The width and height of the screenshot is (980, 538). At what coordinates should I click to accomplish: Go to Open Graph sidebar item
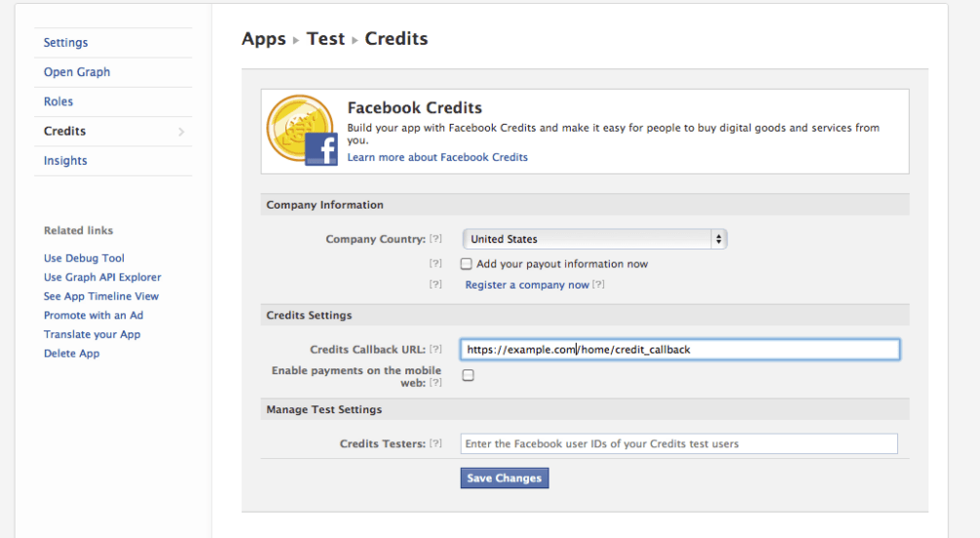click(x=77, y=72)
